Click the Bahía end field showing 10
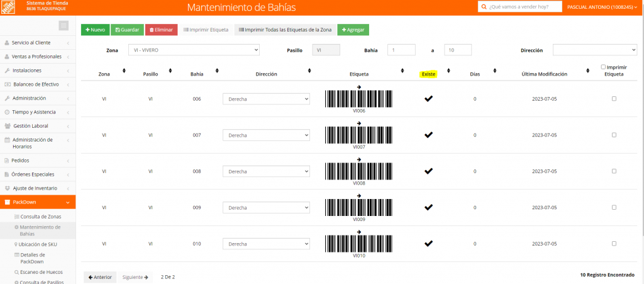This screenshot has height=284, width=644. click(458, 50)
